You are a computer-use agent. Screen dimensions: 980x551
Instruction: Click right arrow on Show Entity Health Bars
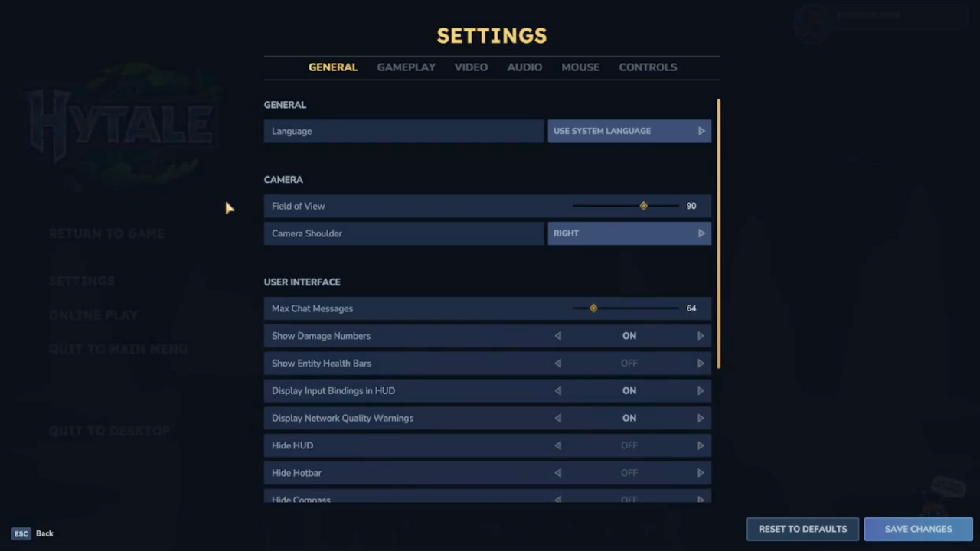700,364
